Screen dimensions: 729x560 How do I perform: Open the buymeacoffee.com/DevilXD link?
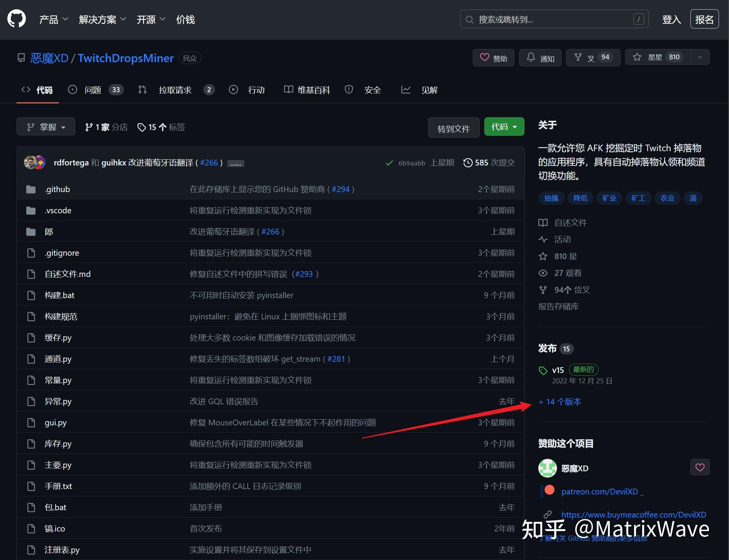point(634,515)
